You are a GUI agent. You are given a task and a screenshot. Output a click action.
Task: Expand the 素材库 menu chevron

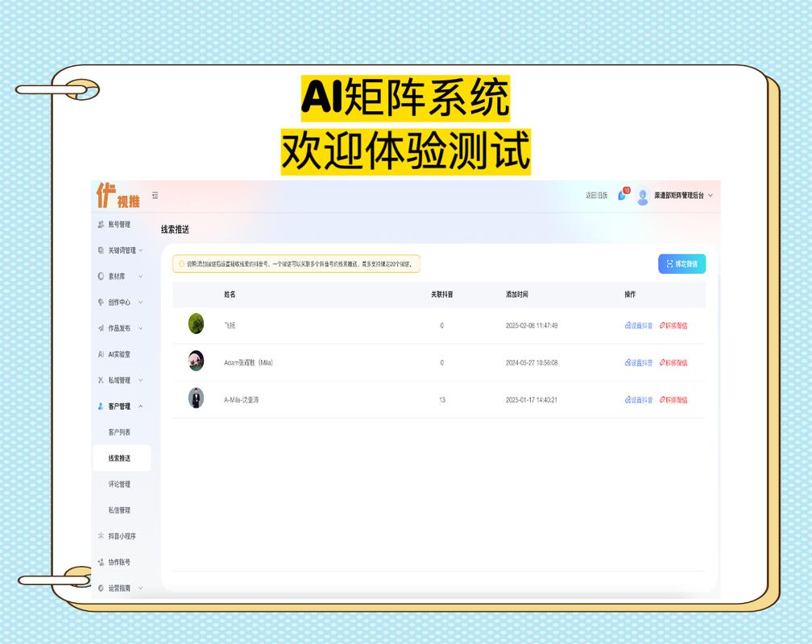click(x=140, y=276)
